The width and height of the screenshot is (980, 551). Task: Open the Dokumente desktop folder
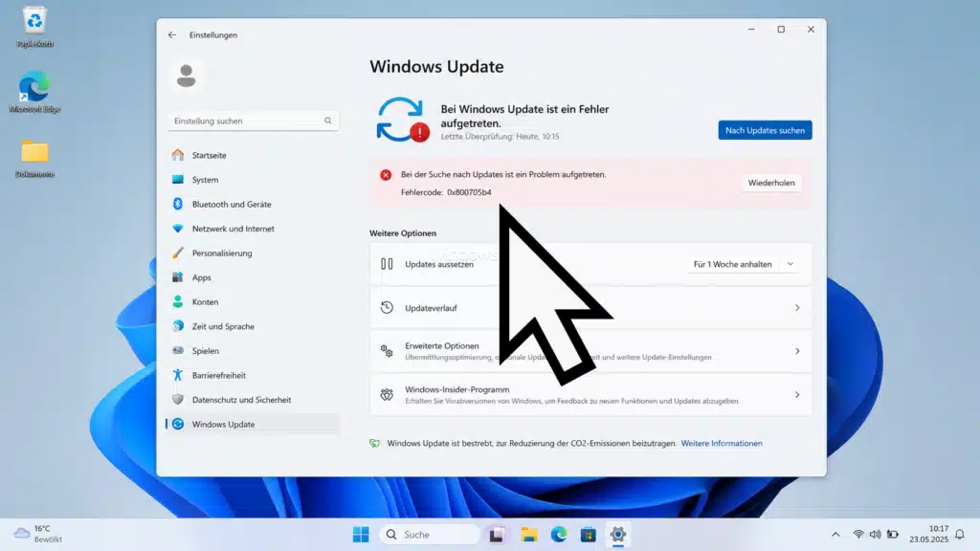tap(34, 159)
